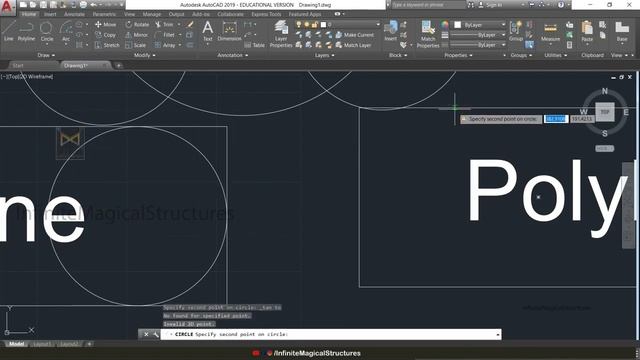Expand the Block panel
The height and width of the screenshot is (360, 640).
click(398, 55)
